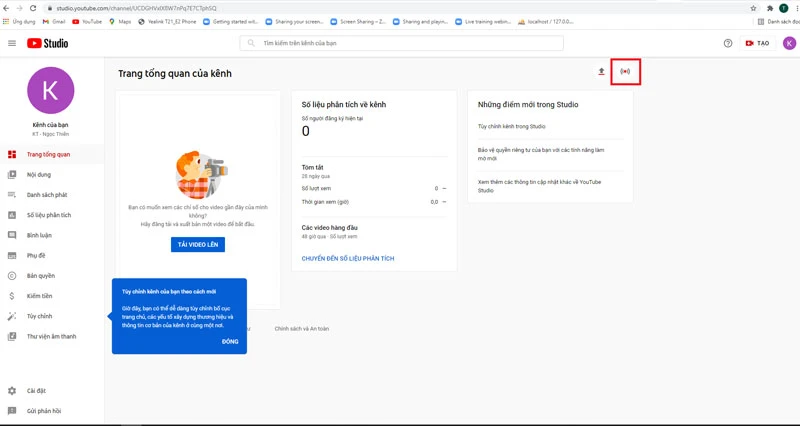800x426 pixels.
Task: Click the TẢI VIDEO LÊN button
Action: pyautogui.click(x=198, y=245)
